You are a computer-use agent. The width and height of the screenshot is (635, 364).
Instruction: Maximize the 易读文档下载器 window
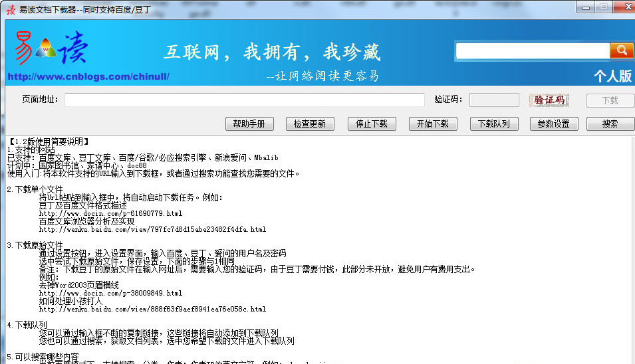(603, 7)
